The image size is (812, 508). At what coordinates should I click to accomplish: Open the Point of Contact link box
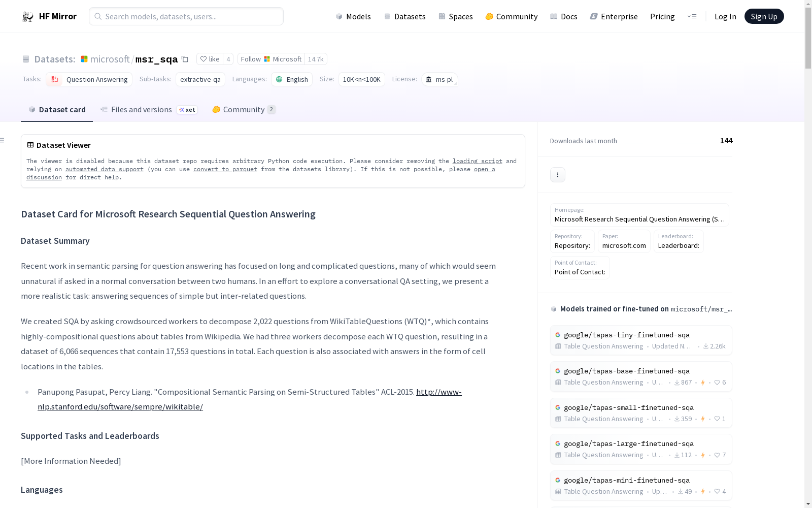click(580, 268)
